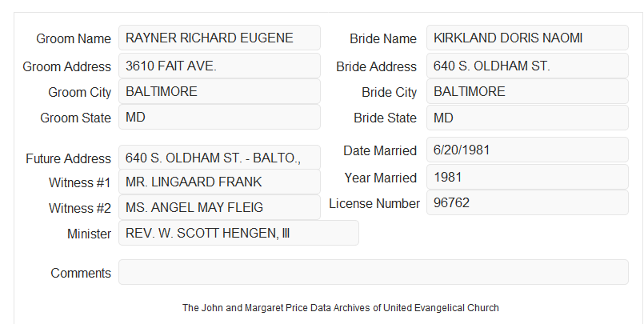Image resolution: width=644 pixels, height=324 pixels.
Task: Click the Witness #1 field
Action: [x=219, y=182]
